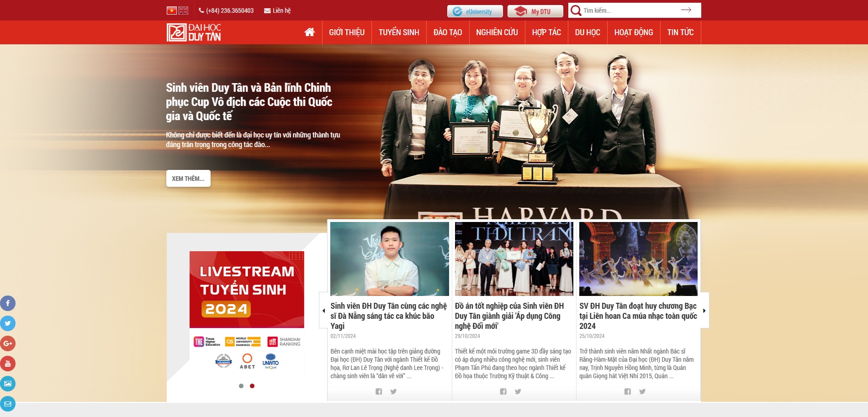Click hero subtitle 'Không chỉ được biết đến là đại học uy tín'
The image size is (868, 417).
point(253,140)
